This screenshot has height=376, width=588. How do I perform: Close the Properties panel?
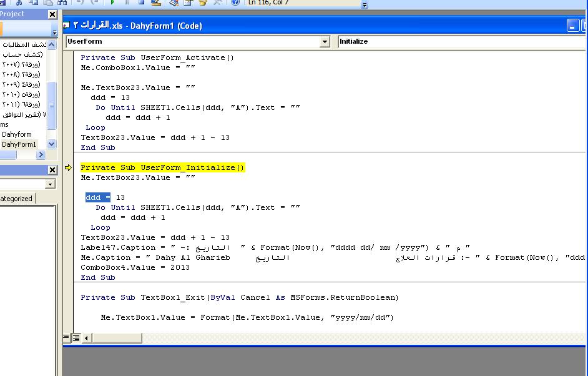click(x=52, y=170)
